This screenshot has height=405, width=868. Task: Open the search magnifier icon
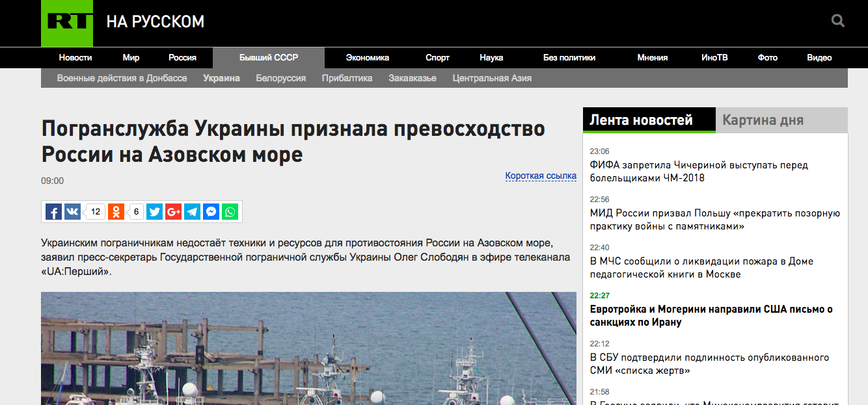(x=838, y=21)
